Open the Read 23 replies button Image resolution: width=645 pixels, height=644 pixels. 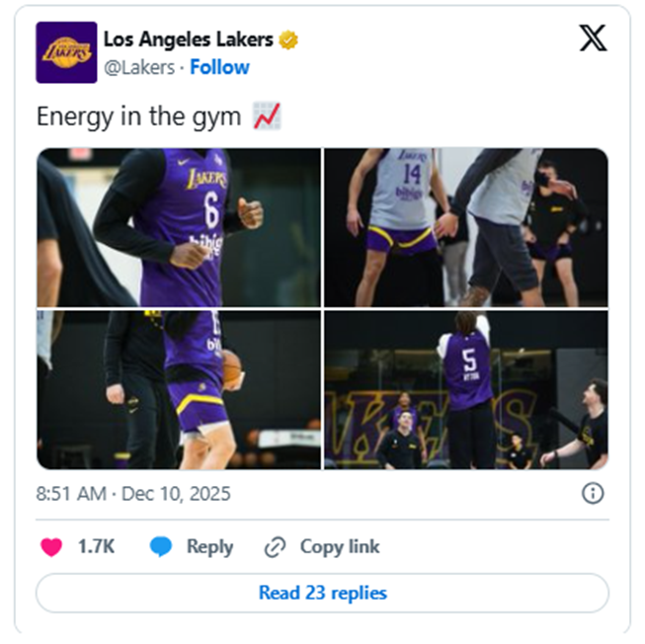click(322, 593)
